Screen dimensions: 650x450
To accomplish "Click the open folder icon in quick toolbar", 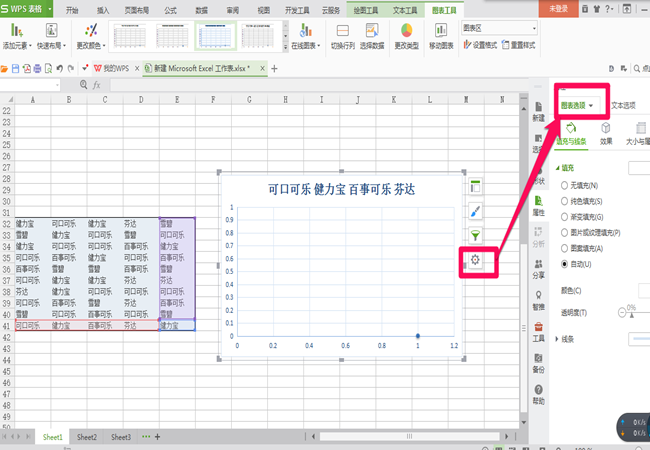I will [5, 69].
